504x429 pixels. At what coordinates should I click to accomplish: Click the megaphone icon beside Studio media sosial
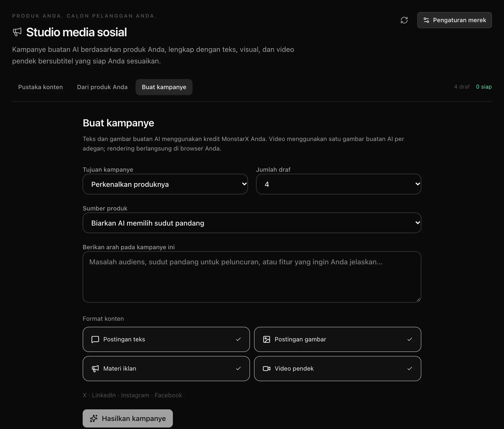point(17,32)
